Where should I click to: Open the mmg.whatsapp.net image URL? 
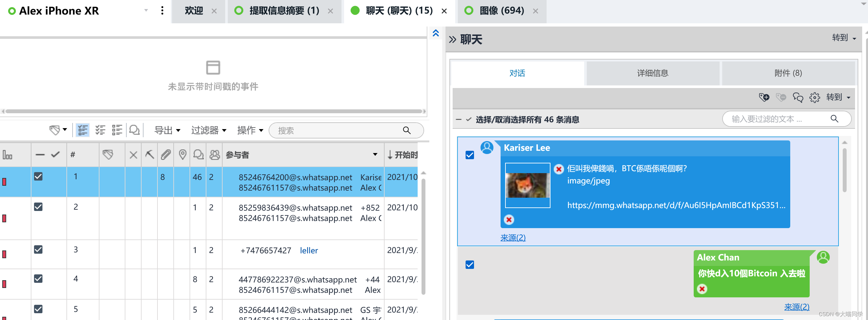point(676,205)
